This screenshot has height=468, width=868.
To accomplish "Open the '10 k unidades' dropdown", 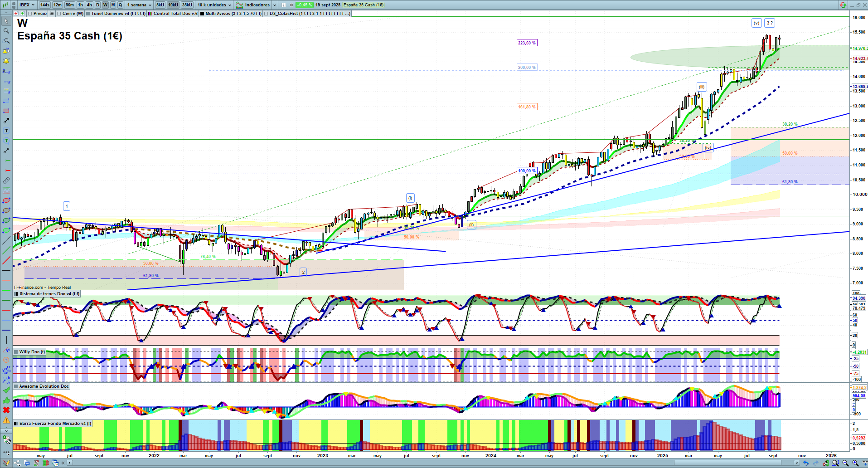I will [214, 5].
